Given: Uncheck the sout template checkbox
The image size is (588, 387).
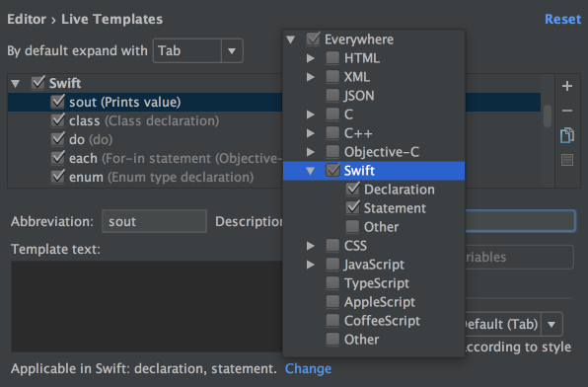Looking at the screenshot, I should pyautogui.click(x=58, y=102).
